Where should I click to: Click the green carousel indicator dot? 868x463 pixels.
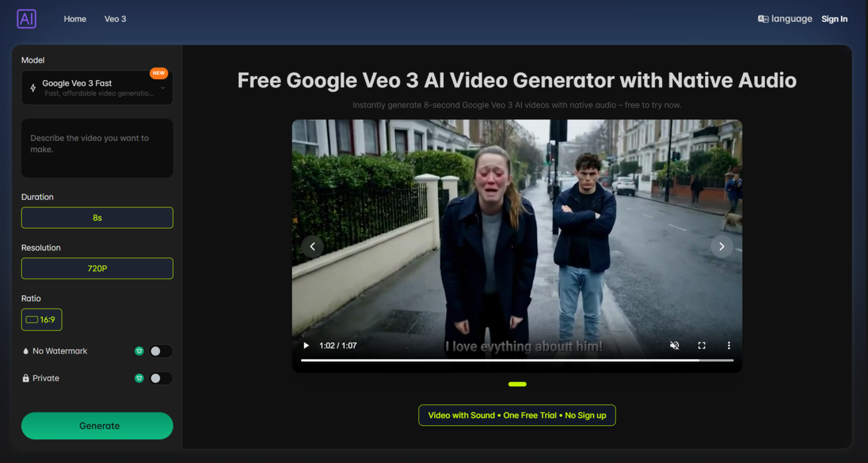pyautogui.click(x=517, y=384)
